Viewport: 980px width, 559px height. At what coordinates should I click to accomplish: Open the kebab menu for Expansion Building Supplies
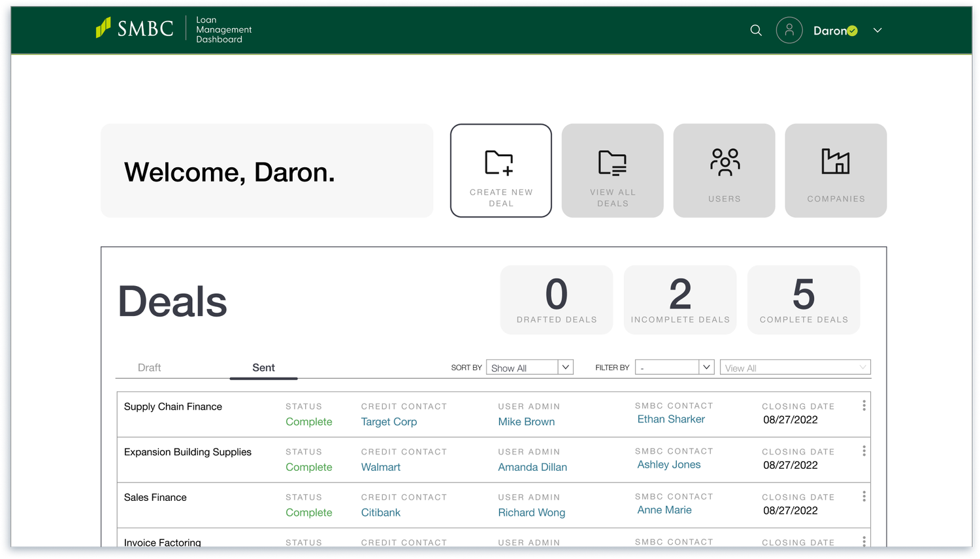864,450
